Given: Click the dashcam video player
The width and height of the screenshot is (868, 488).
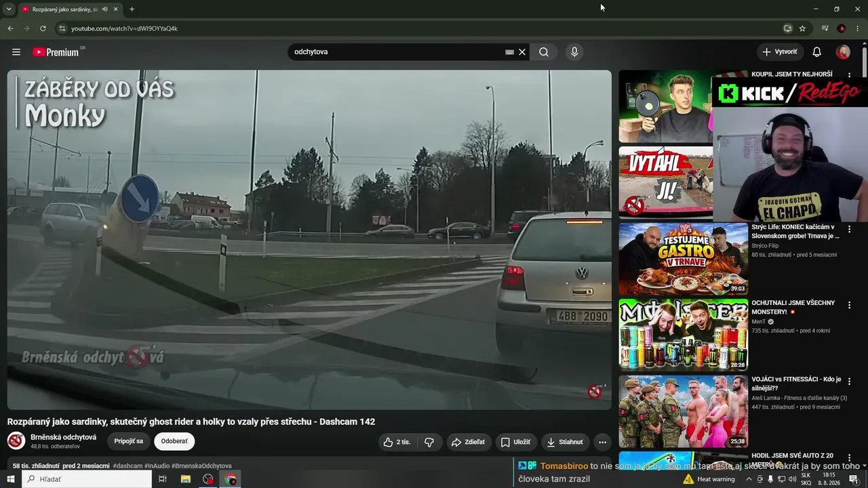Looking at the screenshot, I should pyautogui.click(x=309, y=240).
